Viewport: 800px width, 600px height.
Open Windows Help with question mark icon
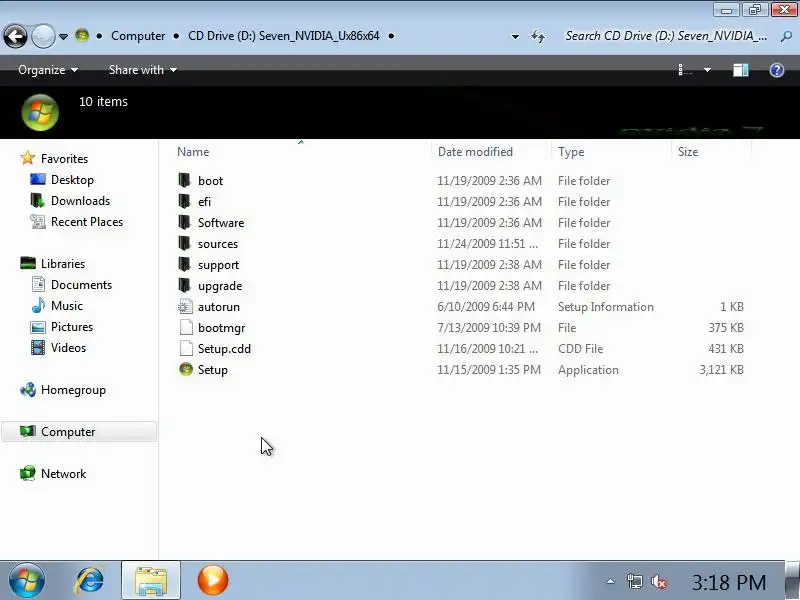click(x=777, y=70)
